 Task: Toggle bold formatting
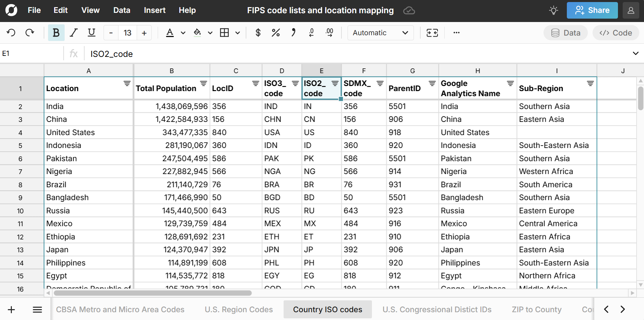click(x=56, y=33)
